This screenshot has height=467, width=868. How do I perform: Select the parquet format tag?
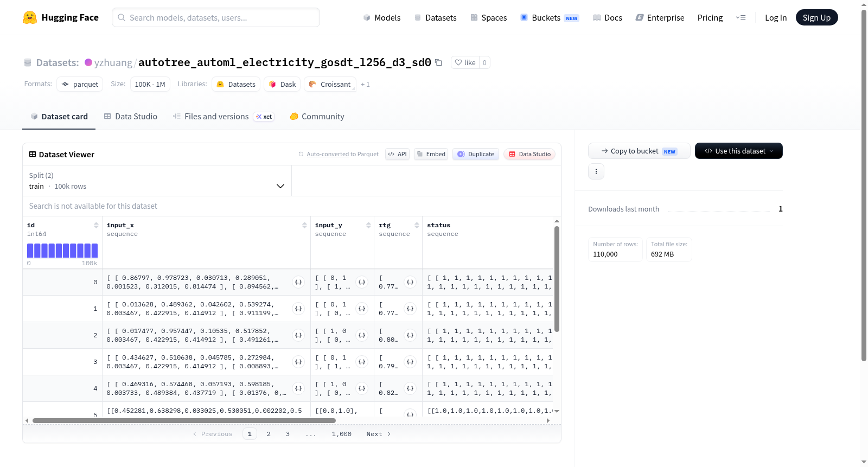[x=80, y=85]
